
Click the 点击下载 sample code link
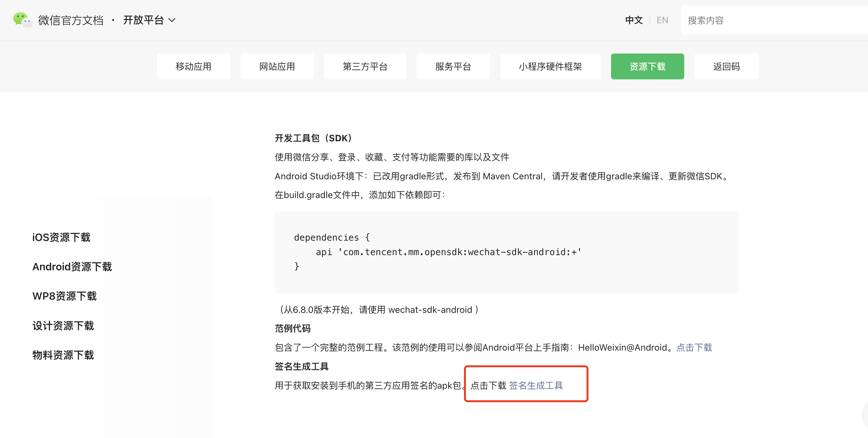click(x=694, y=347)
